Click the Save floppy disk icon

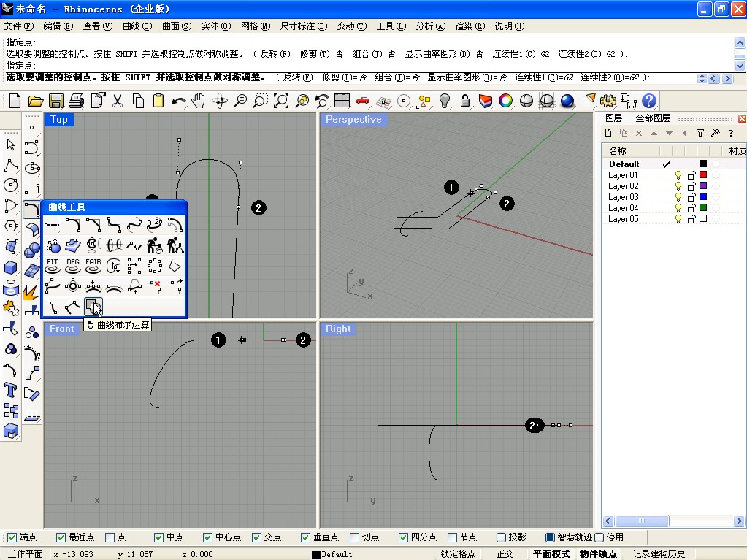tap(56, 101)
